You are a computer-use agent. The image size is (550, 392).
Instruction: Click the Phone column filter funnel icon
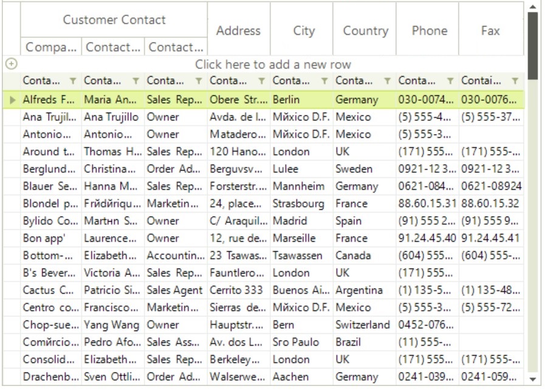(x=450, y=81)
